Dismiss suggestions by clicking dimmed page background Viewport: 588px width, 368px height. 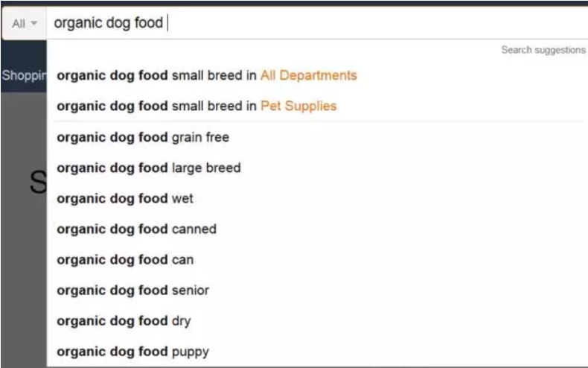[22, 283]
